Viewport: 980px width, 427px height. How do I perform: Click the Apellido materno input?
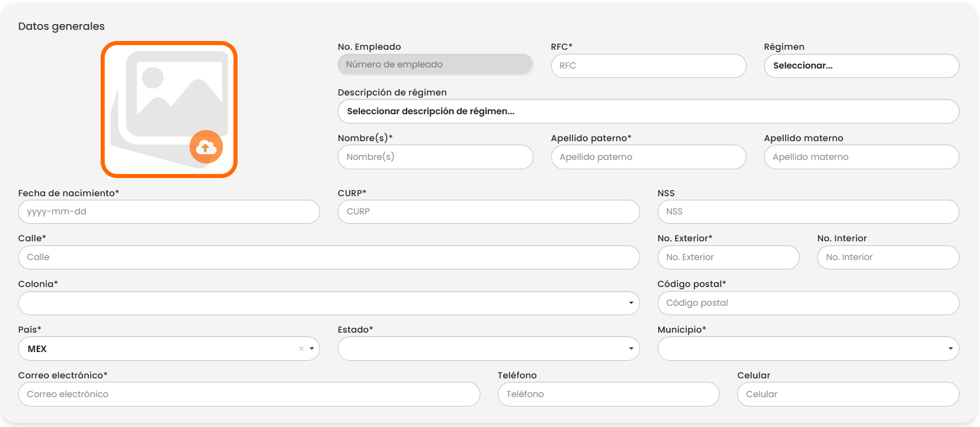(x=861, y=157)
